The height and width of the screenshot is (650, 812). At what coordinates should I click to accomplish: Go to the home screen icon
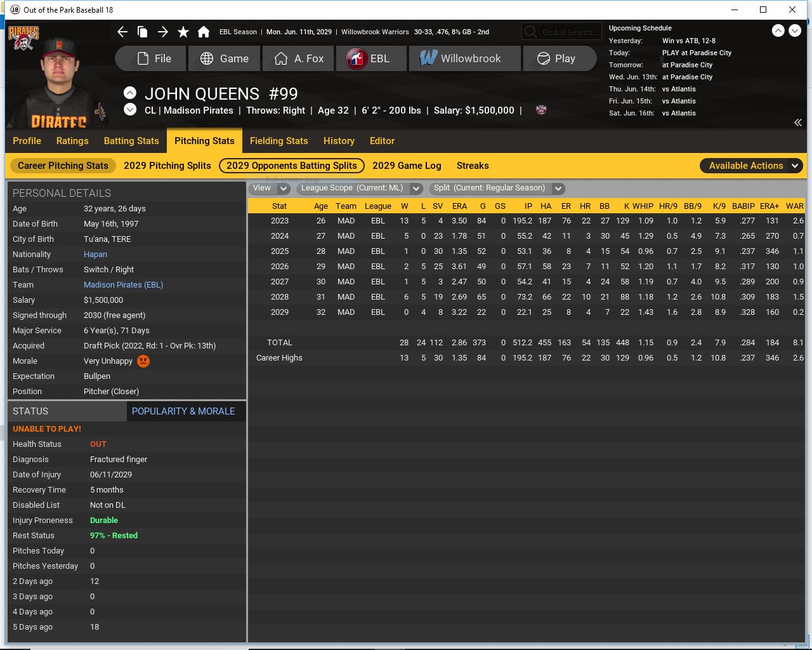pos(204,32)
